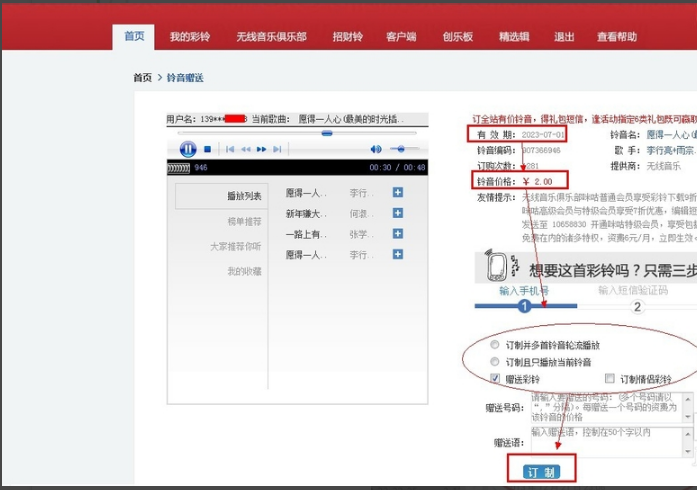697x490 pixels.
Task: Click step 1 输入手机号 indicator
Action: point(524,306)
